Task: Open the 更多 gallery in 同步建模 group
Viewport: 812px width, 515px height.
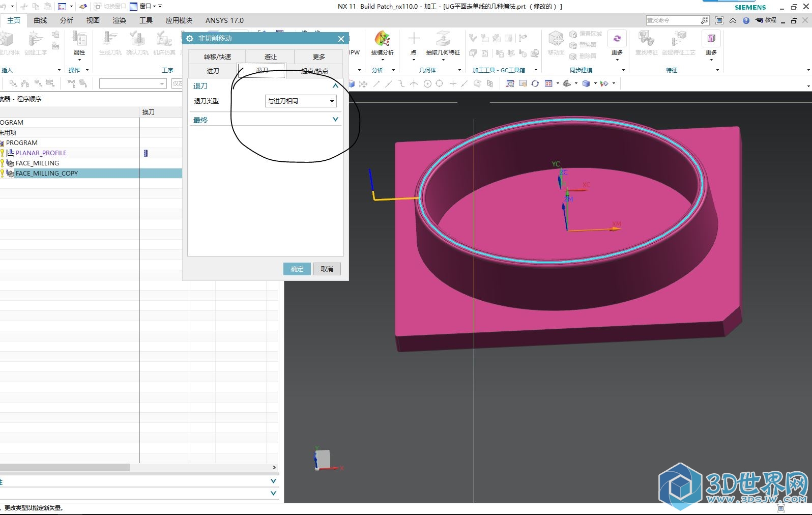Action: point(617,43)
